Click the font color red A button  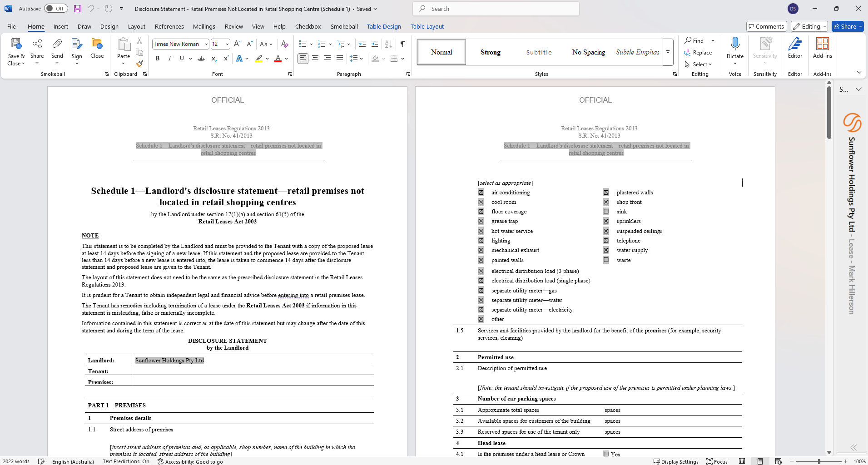pyautogui.click(x=278, y=59)
